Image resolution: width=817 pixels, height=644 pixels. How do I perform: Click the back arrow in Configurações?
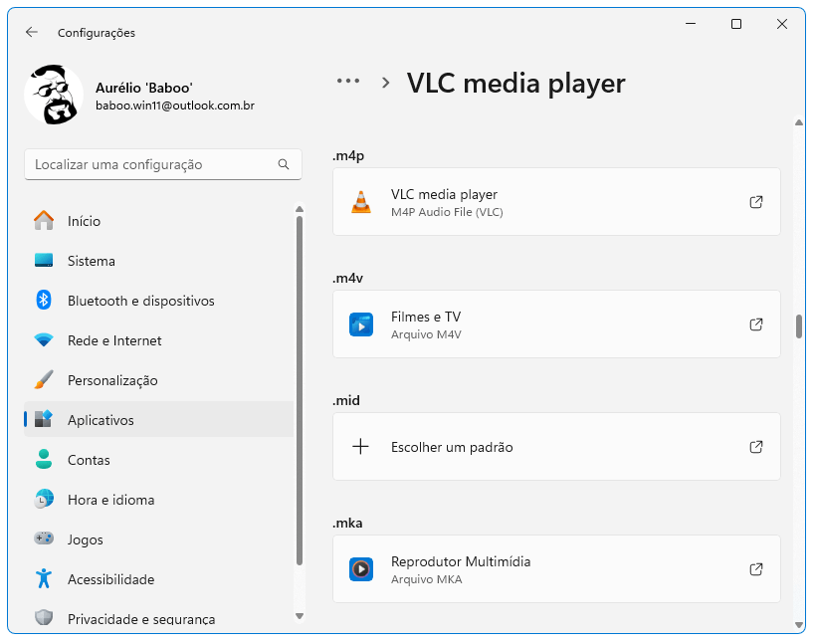(32, 32)
